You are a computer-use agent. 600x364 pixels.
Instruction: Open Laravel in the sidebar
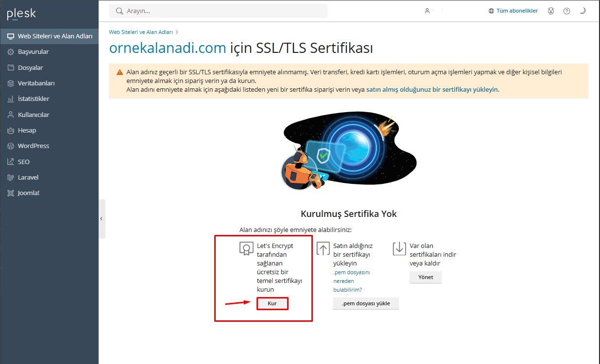pyautogui.click(x=28, y=178)
